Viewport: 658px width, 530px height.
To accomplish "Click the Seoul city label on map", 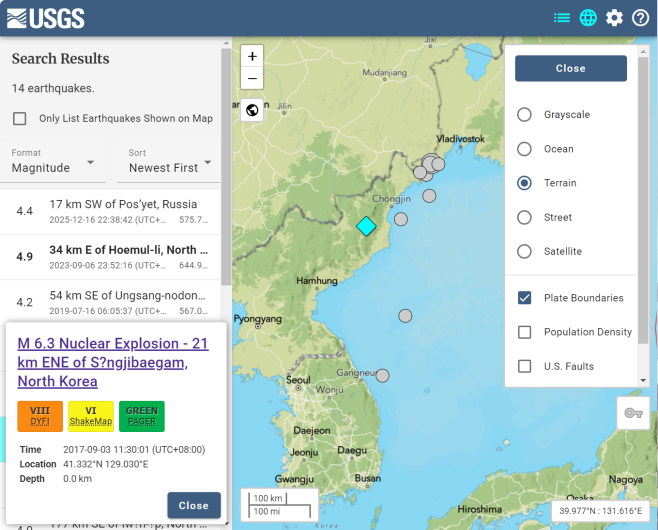I will pos(298,380).
